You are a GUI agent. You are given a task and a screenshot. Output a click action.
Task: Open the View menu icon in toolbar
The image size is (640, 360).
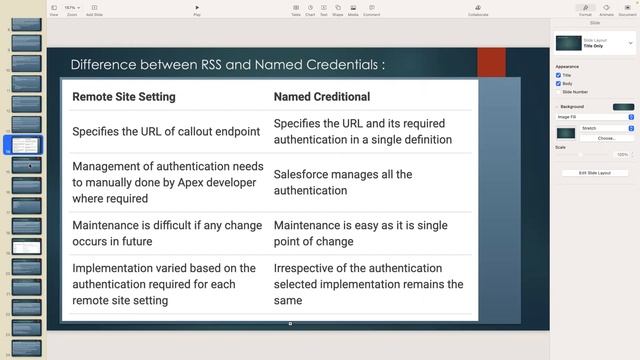click(x=54, y=8)
